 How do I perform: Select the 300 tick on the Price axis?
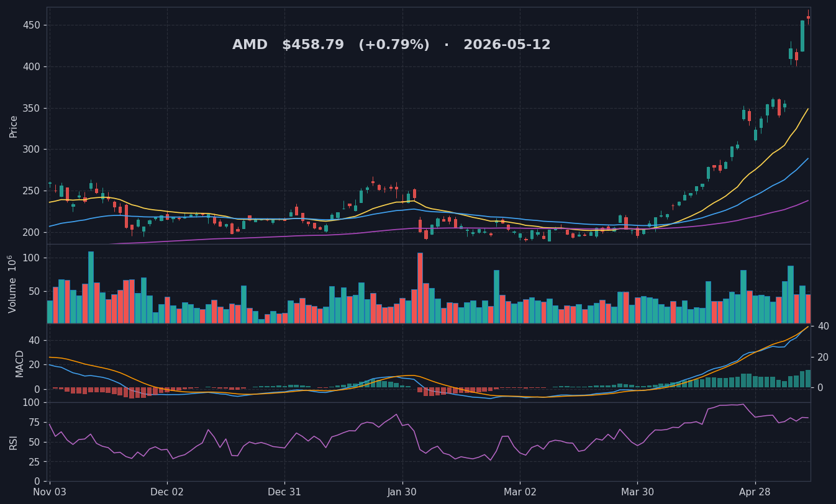[32, 150]
